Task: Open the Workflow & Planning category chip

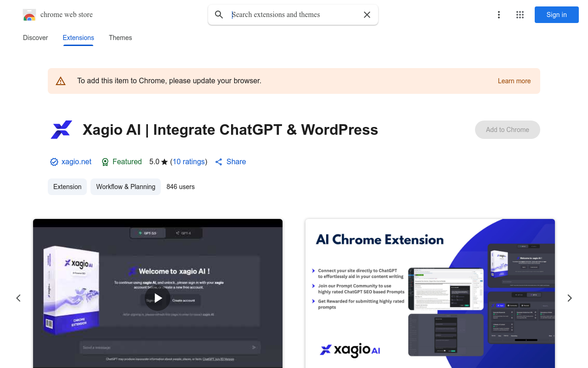Action: pos(125,187)
